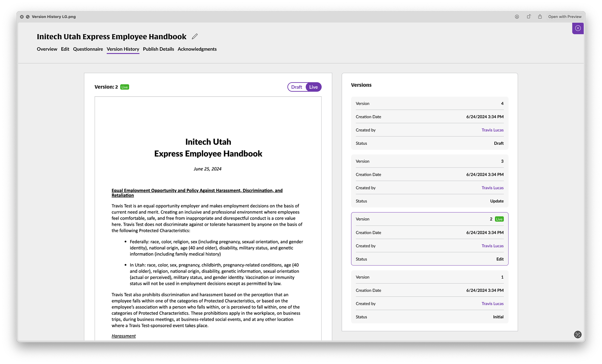The image size is (602, 364).
Task: Select the Version 4 Draft card
Action: click(429, 123)
